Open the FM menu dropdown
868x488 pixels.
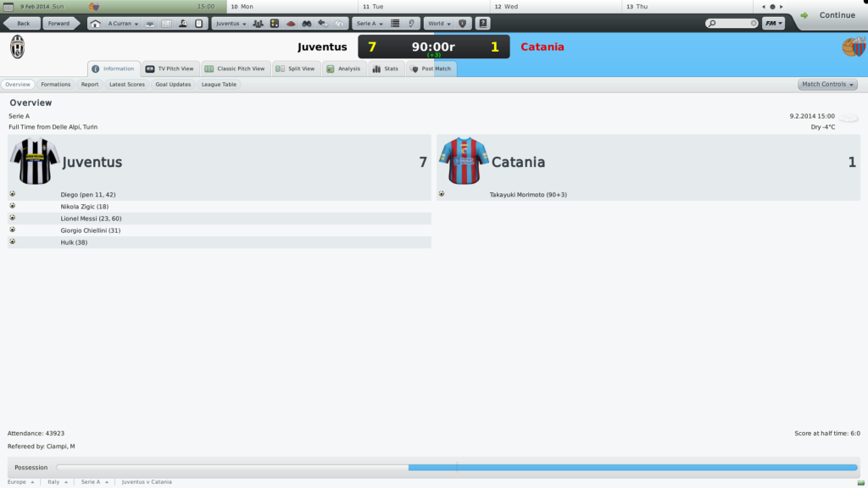pos(773,23)
